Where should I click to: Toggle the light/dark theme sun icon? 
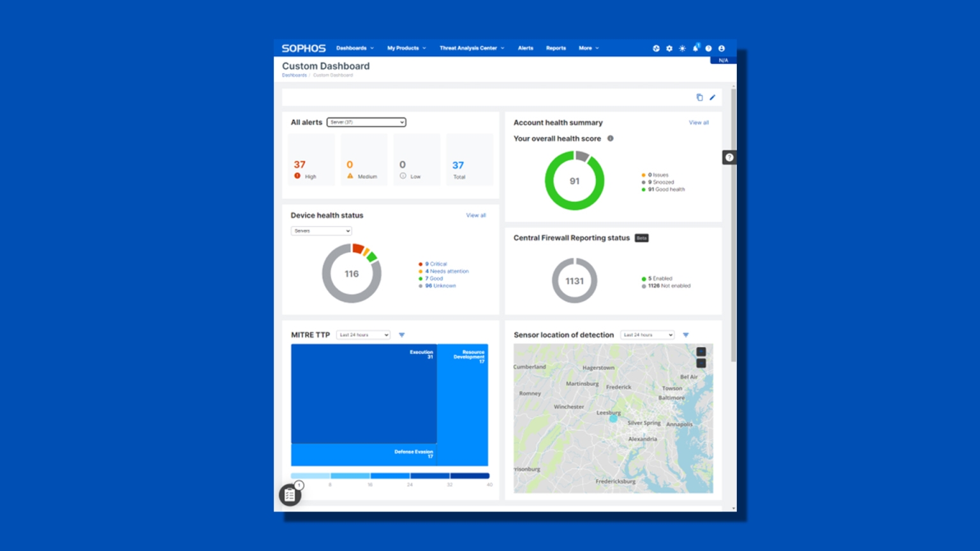[x=681, y=48]
